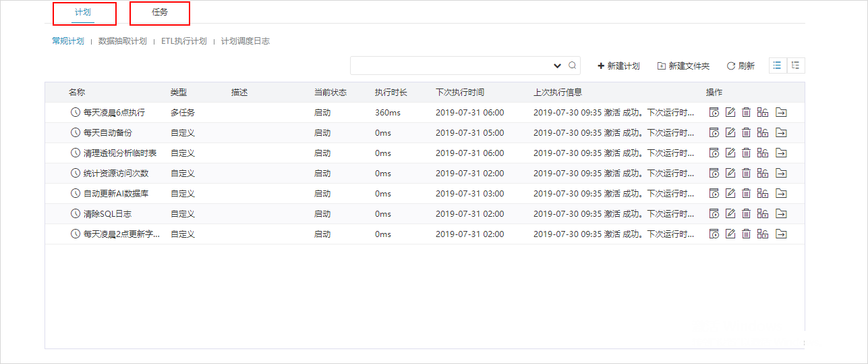Move 每天自动备份 to a folder

[781, 133]
